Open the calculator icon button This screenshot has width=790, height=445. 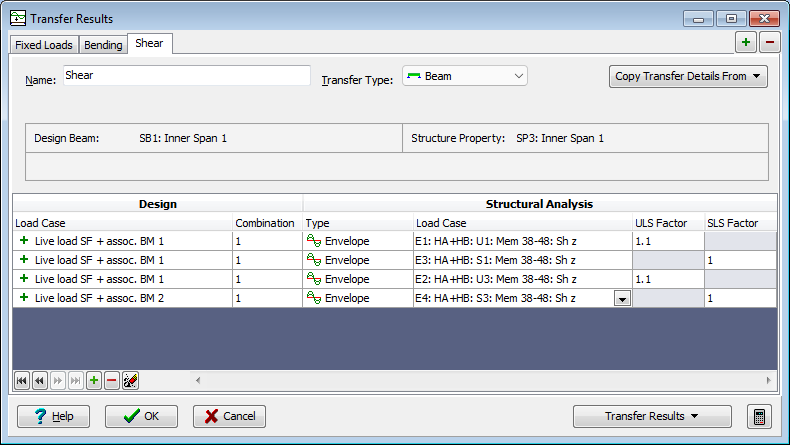759,417
